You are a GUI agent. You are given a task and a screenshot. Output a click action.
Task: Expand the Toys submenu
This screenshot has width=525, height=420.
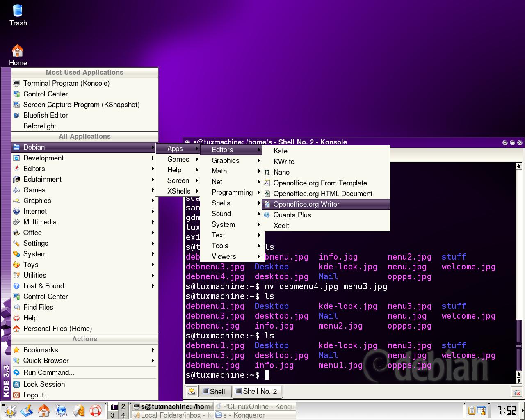coord(84,265)
